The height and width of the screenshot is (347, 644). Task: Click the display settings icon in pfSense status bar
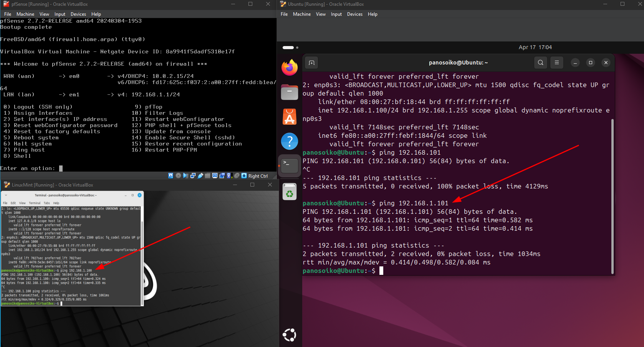(215, 175)
